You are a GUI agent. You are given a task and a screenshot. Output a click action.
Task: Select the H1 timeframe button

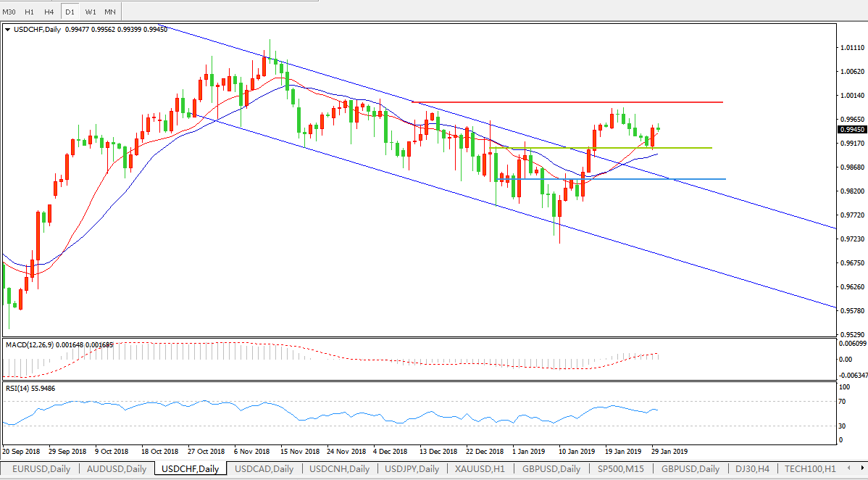[30, 12]
